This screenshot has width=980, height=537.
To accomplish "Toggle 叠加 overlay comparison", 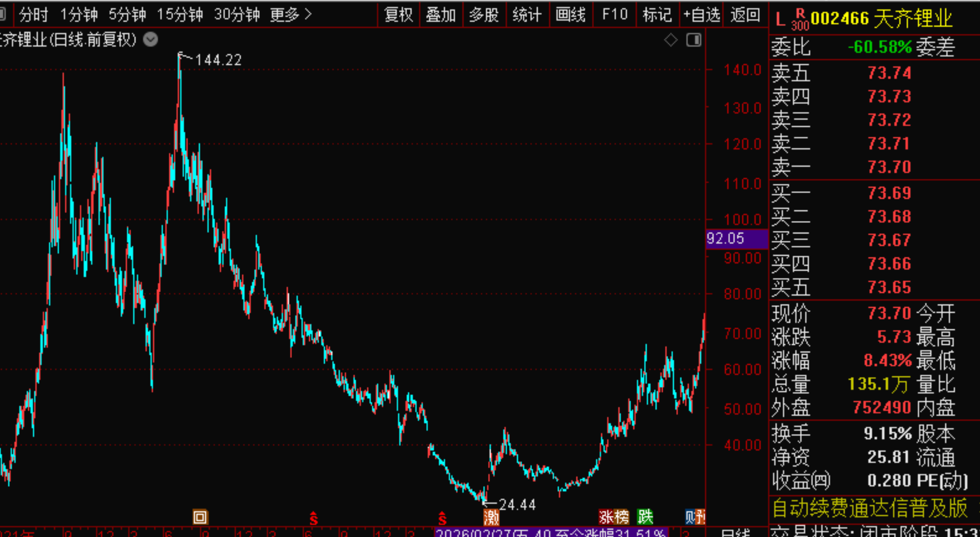I will pyautogui.click(x=441, y=15).
